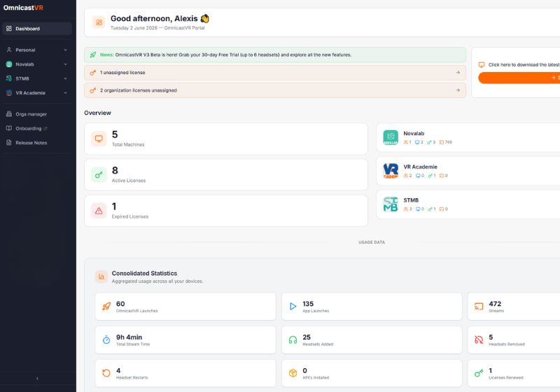The height and width of the screenshot is (392, 560).
Task: Click the STMB logo in overview
Action: pyautogui.click(x=391, y=204)
